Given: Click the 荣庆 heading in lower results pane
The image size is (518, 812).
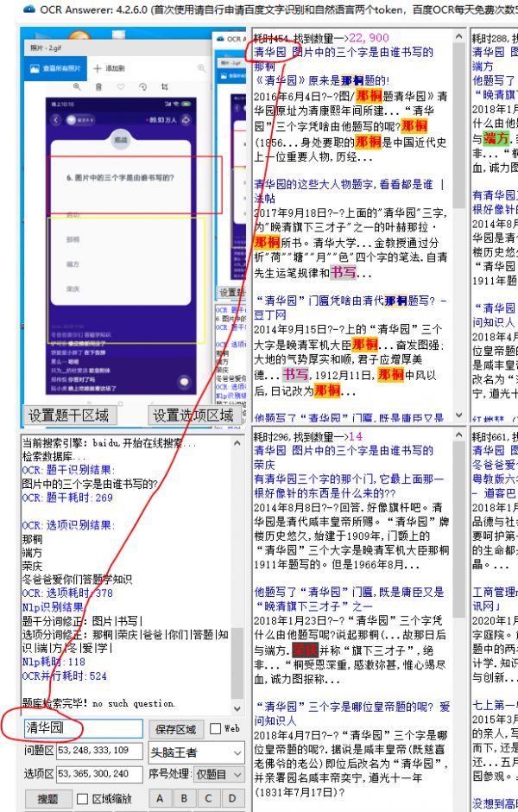Looking at the screenshot, I should pos(264,465).
